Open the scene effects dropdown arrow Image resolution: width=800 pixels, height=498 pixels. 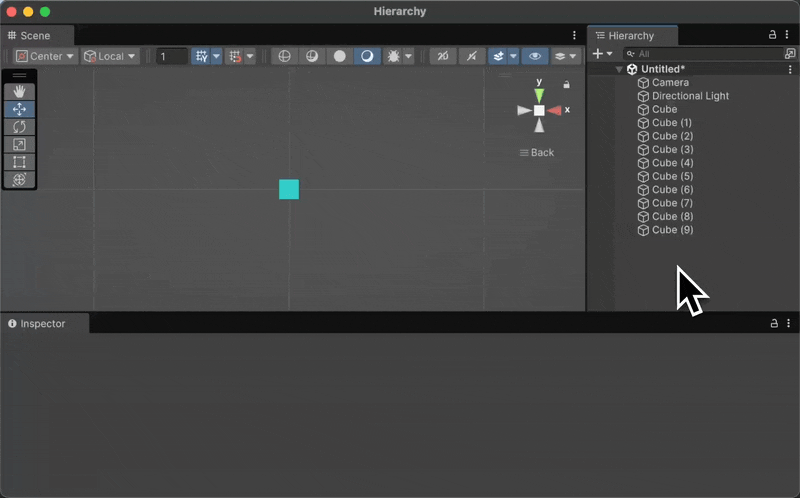(x=513, y=56)
